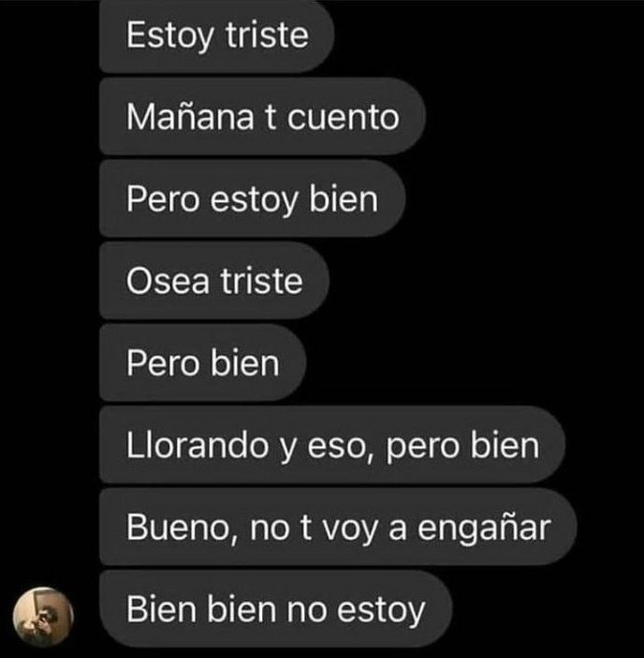Screen dimensions: 644x658
Task: Tap the 'Mañana t cuento' message
Action: click(x=263, y=116)
